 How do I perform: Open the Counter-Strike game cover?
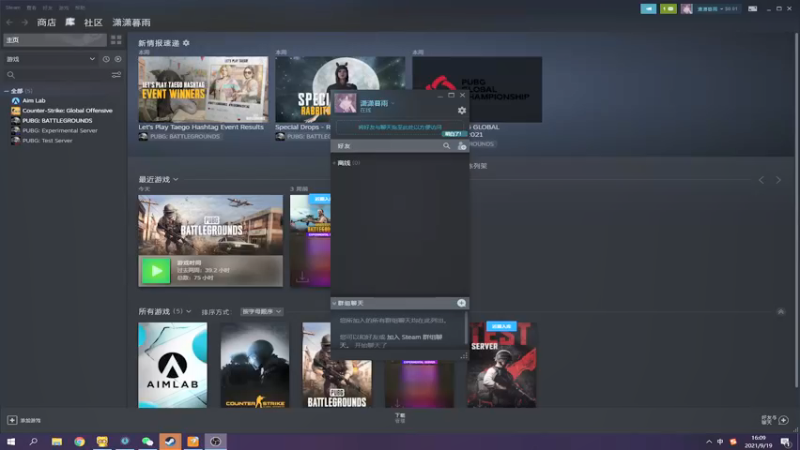pos(255,365)
